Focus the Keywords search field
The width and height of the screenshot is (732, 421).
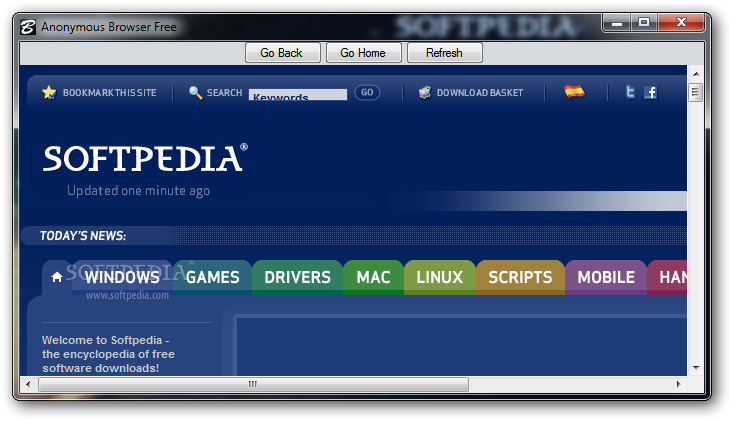coord(298,94)
